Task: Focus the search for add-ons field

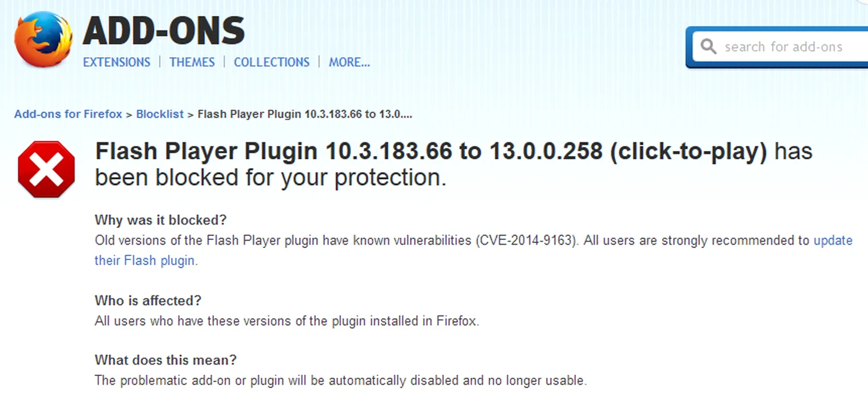Action: point(789,47)
